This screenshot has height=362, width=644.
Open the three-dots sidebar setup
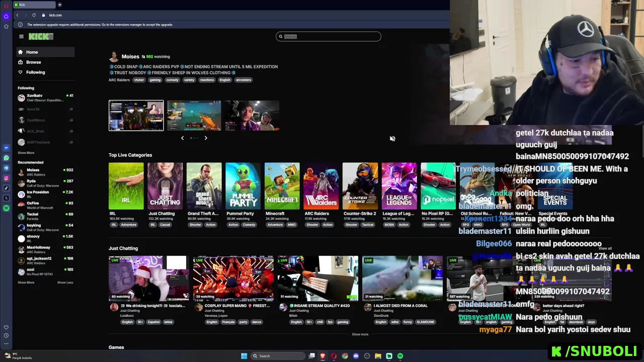[x=6, y=344]
